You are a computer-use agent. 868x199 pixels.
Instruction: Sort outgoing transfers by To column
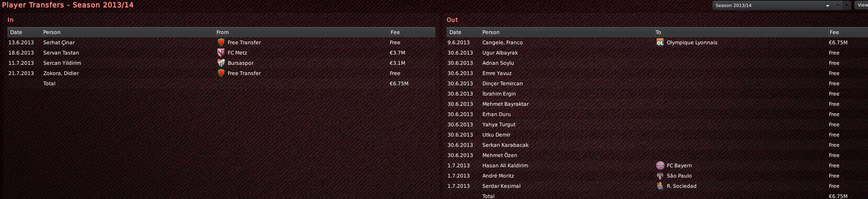pos(740,32)
